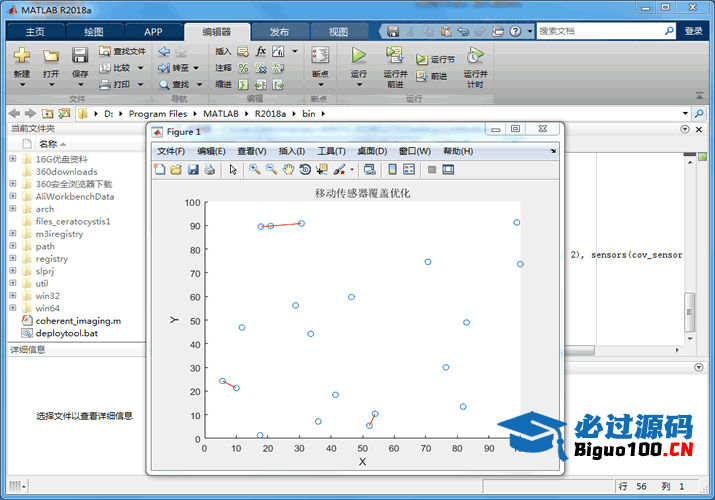Click the comment percent icon

[244, 68]
